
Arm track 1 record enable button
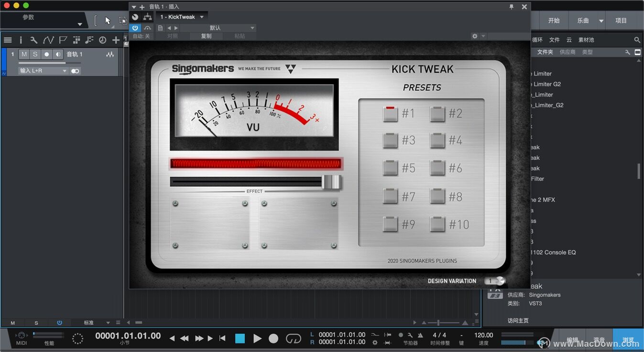[46, 55]
